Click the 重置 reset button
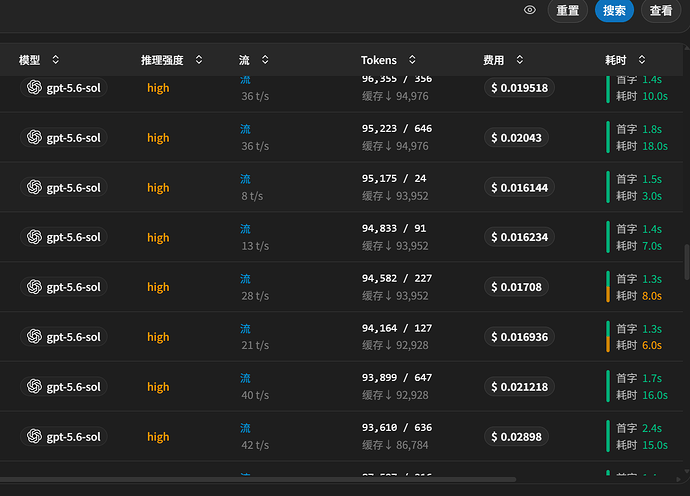This screenshot has width=690, height=496. [x=568, y=10]
